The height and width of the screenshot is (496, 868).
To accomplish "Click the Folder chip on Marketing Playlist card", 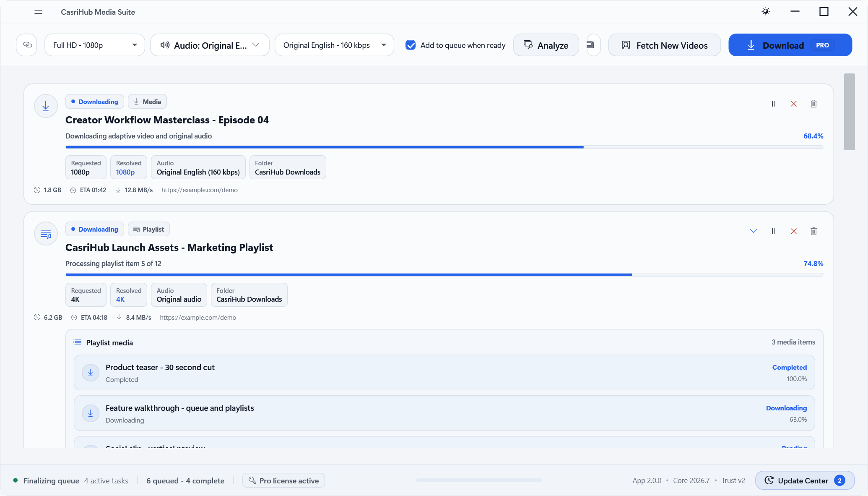I will tap(249, 295).
